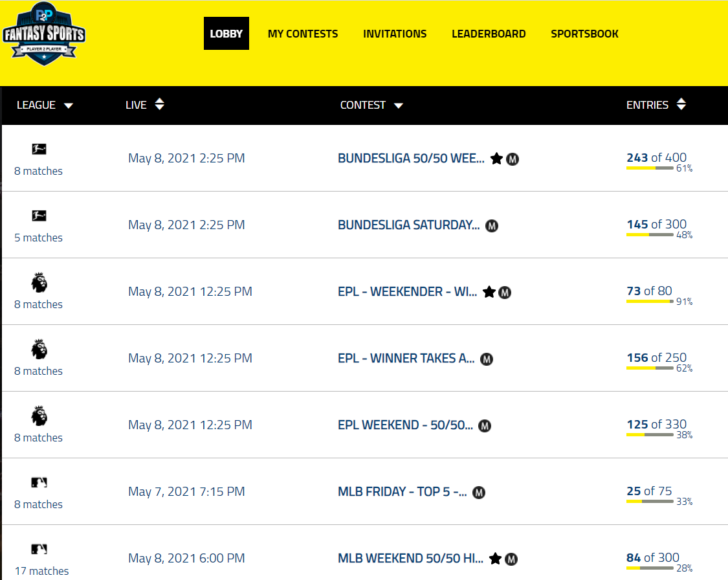The height and width of the screenshot is (580, 728).
Task: Click the P2P Fantasy Sports logo
Action: pos(43,36)
